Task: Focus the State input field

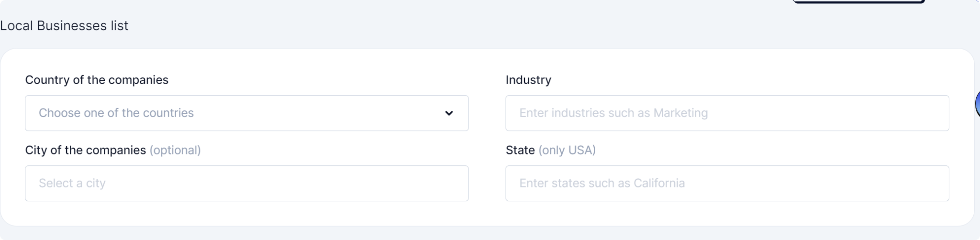Action: click(727, 184)
